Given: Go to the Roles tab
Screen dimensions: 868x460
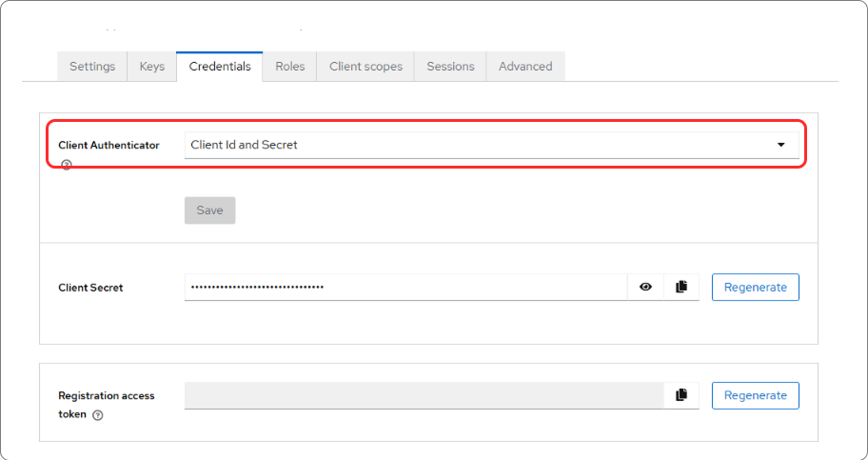Looking at the screenshot, I should (290, 67).
